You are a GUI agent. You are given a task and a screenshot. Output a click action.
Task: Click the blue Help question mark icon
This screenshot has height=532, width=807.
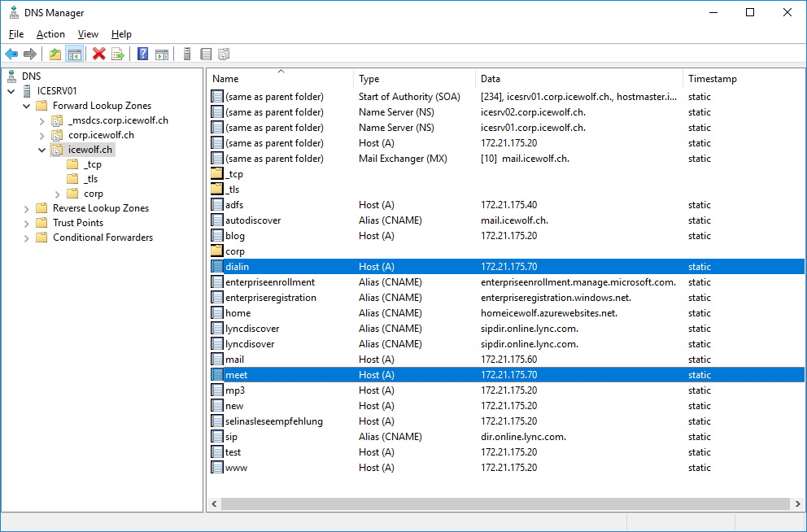coord(142,54)
